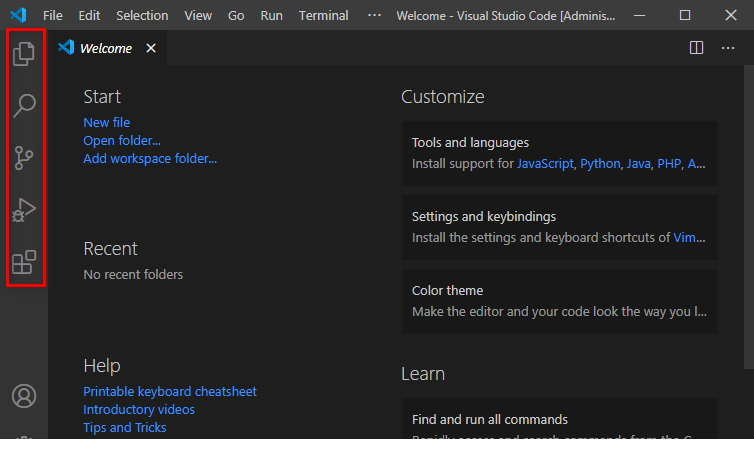Open the Edit menu
Screen dimensions: 754x456
click(x=89, y=15)
